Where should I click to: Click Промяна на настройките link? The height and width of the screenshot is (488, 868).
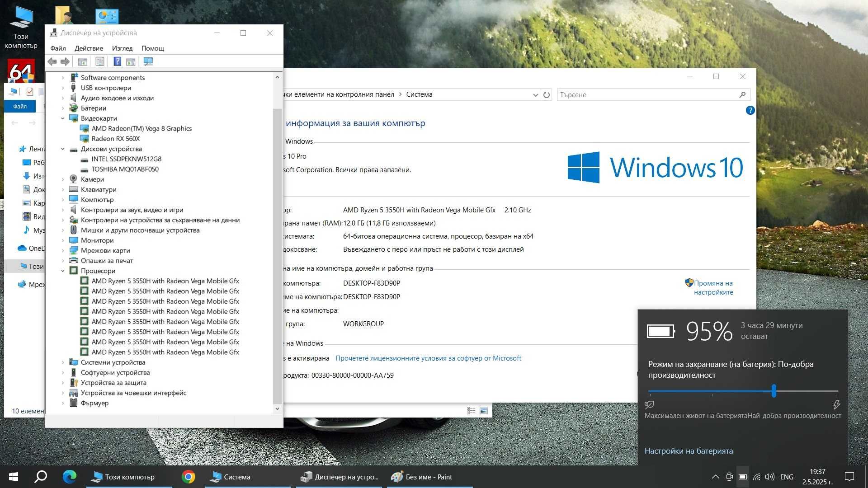pyautogui.click(x=713, y=288)
